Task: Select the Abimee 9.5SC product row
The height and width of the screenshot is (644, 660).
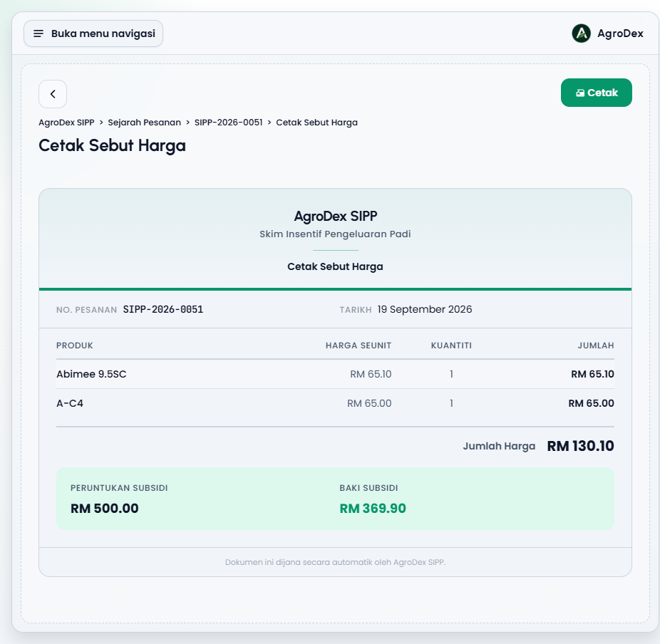Action: pos(335,374)
